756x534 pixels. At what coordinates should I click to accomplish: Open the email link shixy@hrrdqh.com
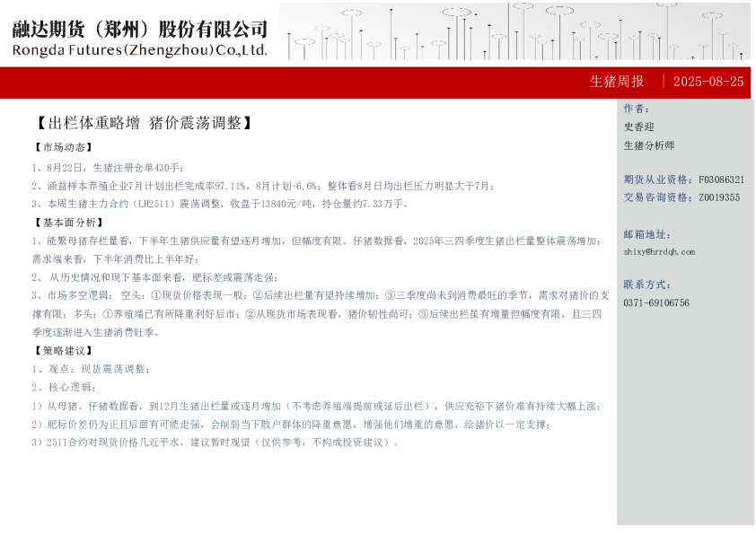pos(659,252)
